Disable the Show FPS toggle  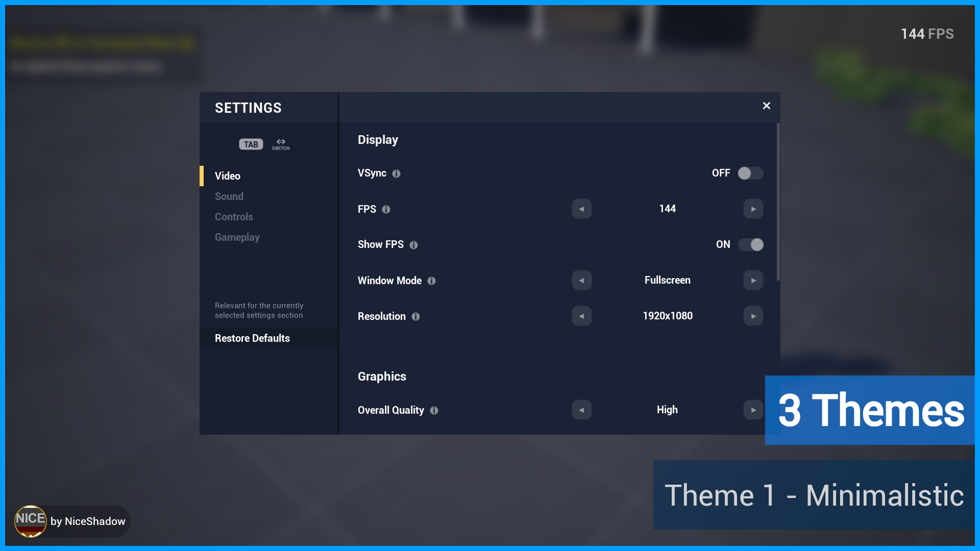pos(750,244)
